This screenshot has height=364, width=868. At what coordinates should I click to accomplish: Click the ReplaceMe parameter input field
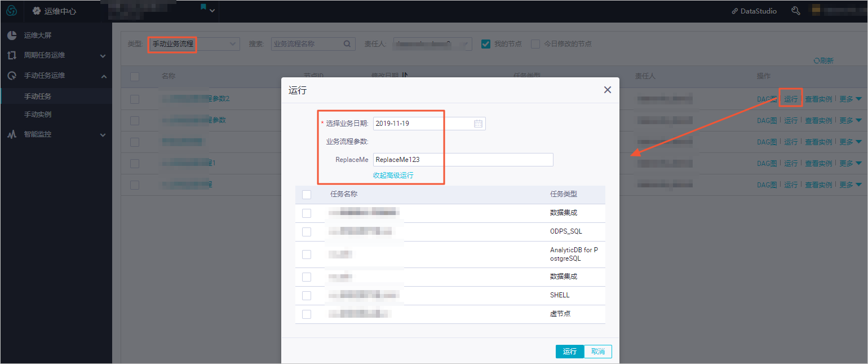(x=463, y=160)
